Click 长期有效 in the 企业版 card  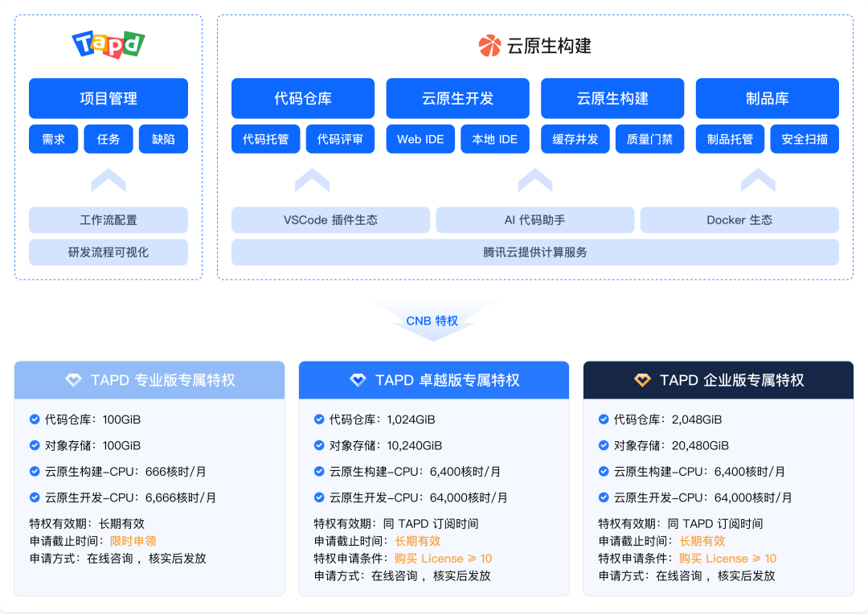click(x=702, y=541)
